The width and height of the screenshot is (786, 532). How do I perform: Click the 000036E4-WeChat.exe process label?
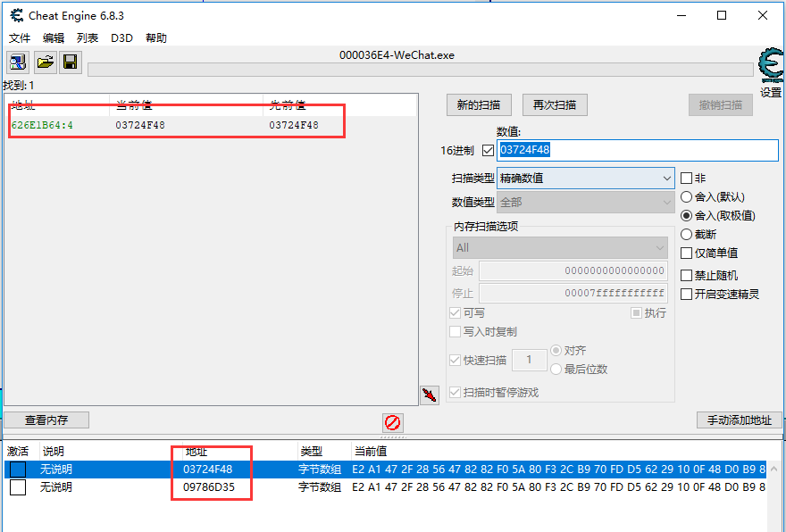coord(397,55)
